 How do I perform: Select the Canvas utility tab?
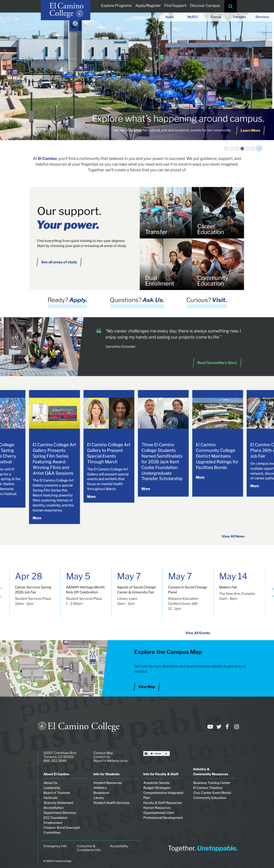pos(216,17)
